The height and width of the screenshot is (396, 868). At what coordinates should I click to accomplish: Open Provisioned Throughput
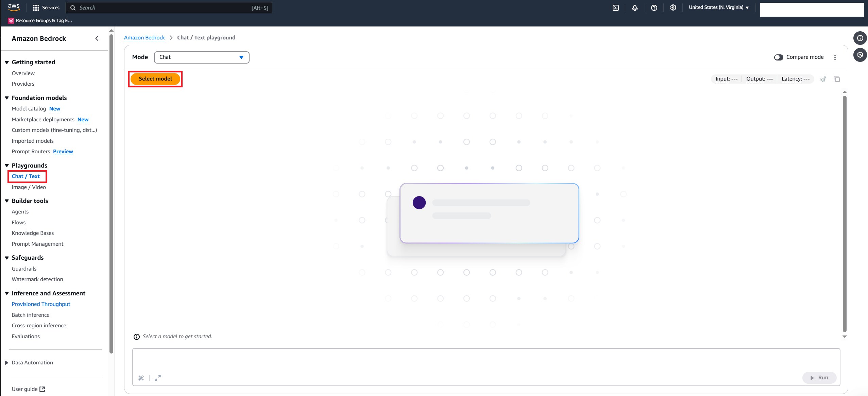41,304
